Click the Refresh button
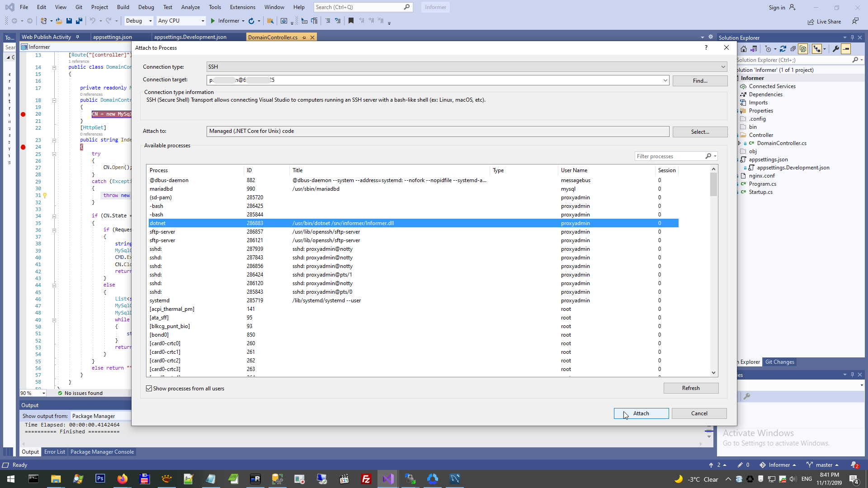The width and height of the screenshot is (868, 488). pyautogui.click(x=690, y=388)
